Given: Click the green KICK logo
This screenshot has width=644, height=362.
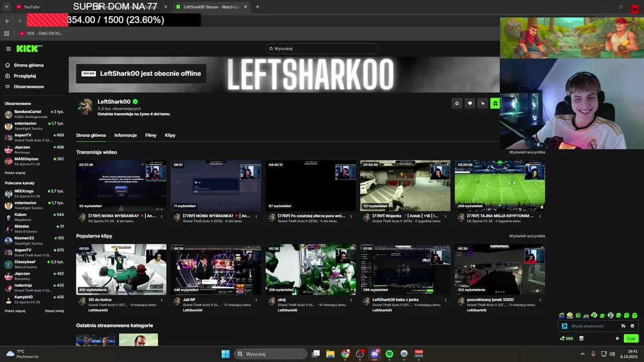Looking at the screenshot, I should pos(29,49).
